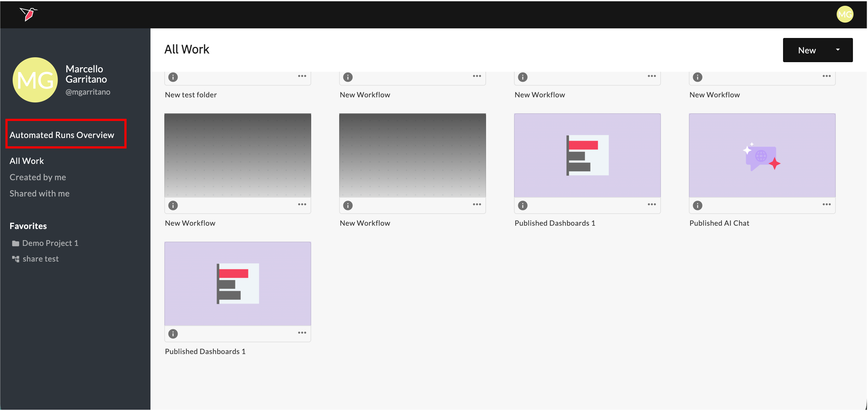
Task: Open three-dot menu for Published AI Chat
Action: 826,204
